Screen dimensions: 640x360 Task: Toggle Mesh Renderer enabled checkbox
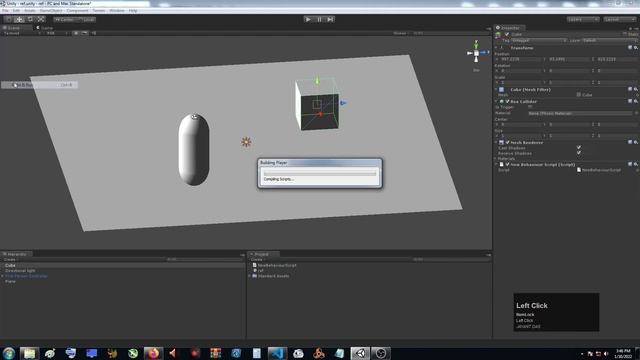pyautogui.click(x=507, y=142)
